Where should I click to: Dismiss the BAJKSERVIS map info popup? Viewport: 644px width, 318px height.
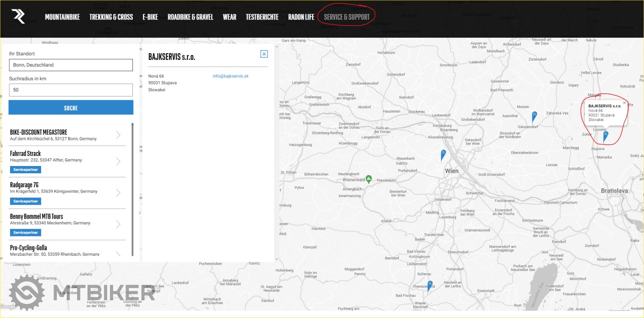tap(624, 103)
